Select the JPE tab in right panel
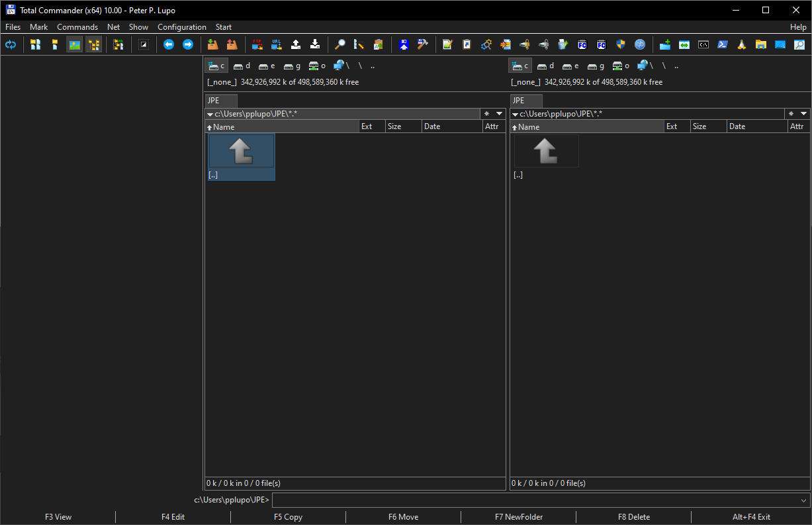Viewport: 812px width, 525px height. [526, 101]
